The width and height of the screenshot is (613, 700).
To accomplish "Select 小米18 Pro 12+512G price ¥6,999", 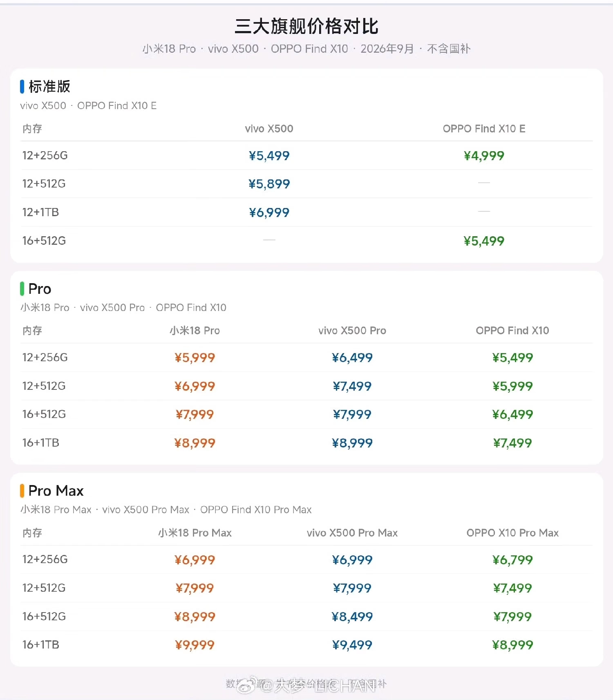I will pyautogui.click(x=195, y=386).
